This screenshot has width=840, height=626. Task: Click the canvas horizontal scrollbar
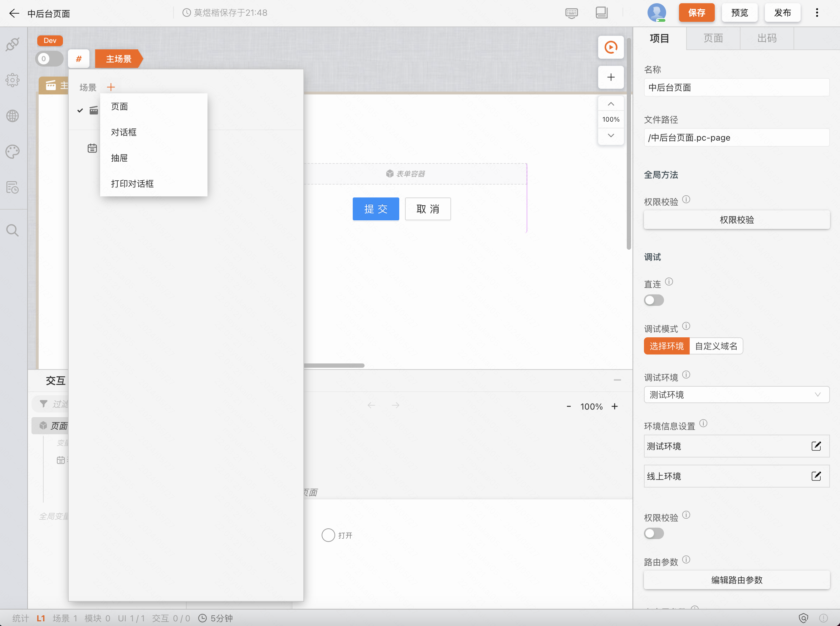tap(333, 366)
